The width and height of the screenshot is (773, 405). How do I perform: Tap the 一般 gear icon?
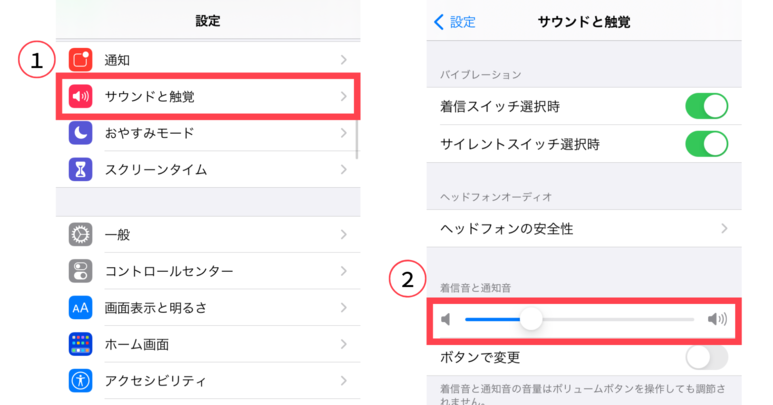[81, 235]
